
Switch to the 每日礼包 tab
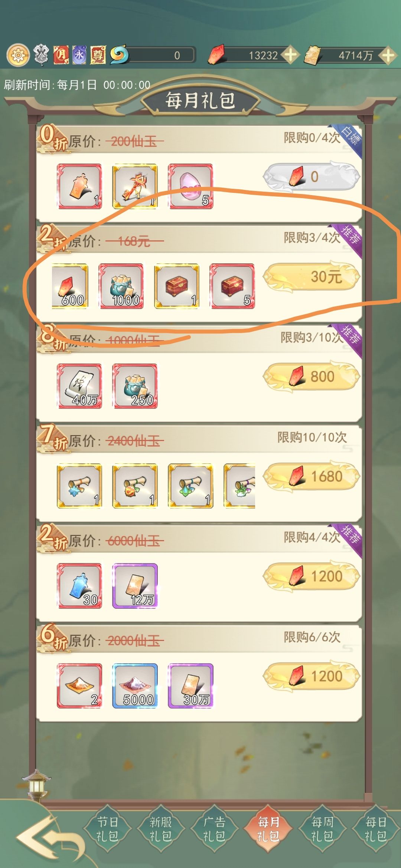click(375, 829)
